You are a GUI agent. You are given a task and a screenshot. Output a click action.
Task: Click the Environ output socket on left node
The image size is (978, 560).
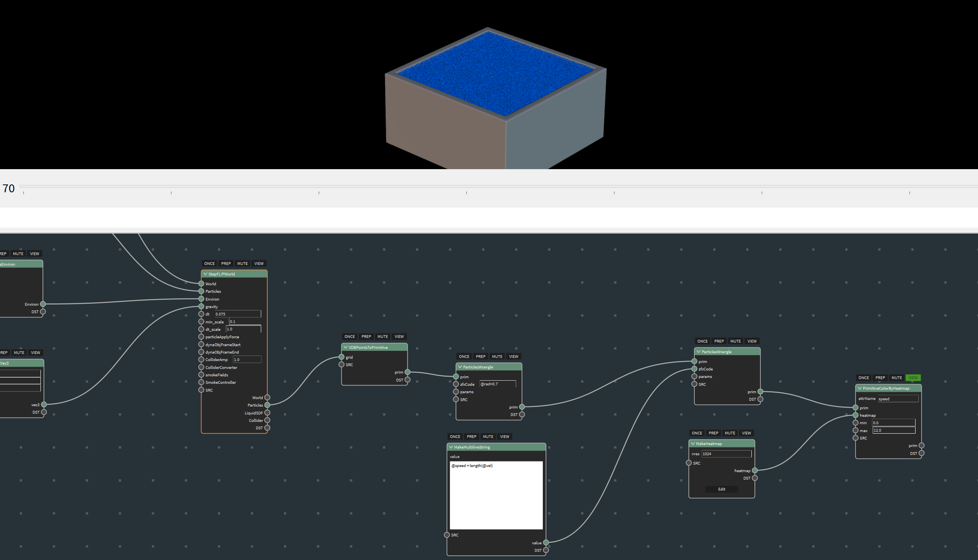pos(43,304)
